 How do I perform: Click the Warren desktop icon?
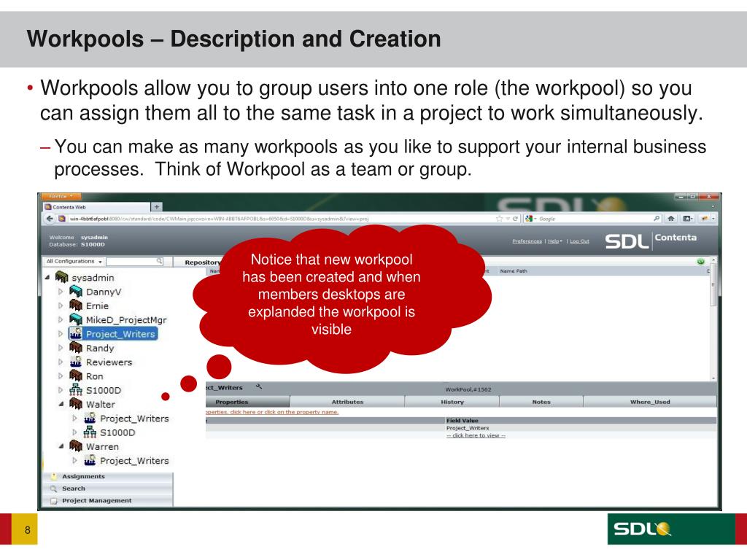(76, 446)
